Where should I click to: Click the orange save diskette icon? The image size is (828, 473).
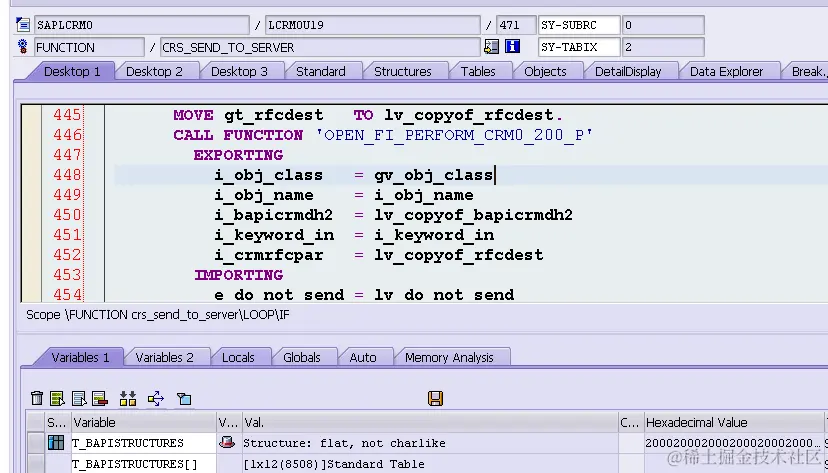[x=436, y=398]
